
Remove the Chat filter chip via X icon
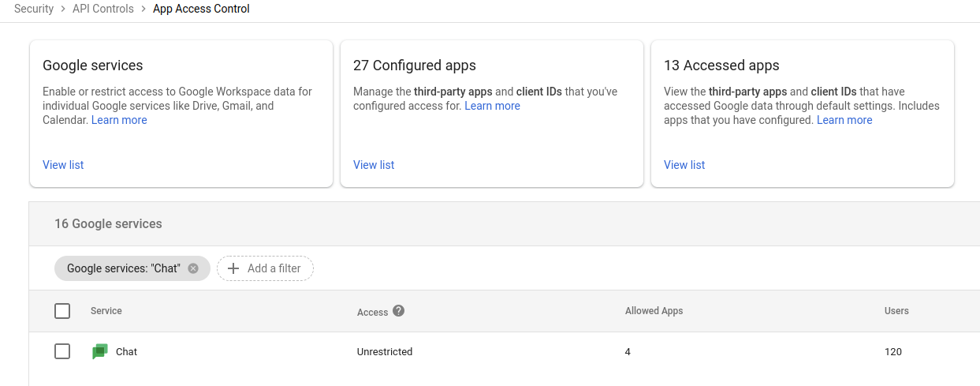tap(193, 268)
